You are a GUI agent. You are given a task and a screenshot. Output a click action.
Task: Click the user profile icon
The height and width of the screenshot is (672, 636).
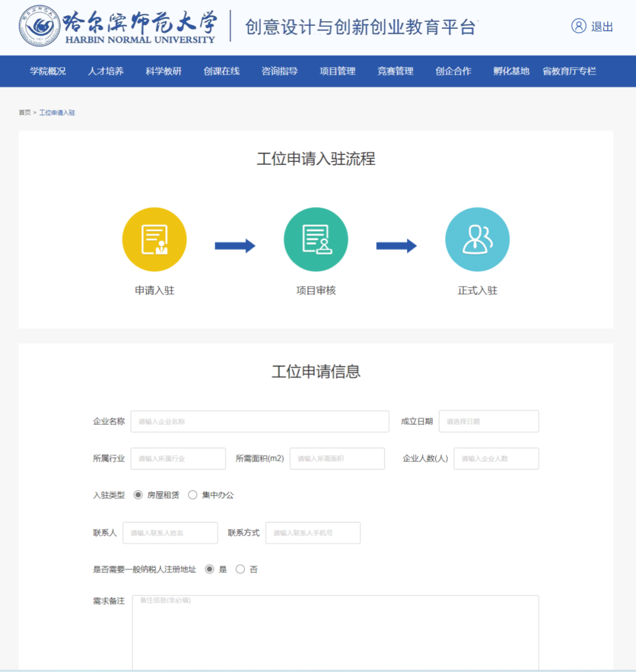pos(578,26)
